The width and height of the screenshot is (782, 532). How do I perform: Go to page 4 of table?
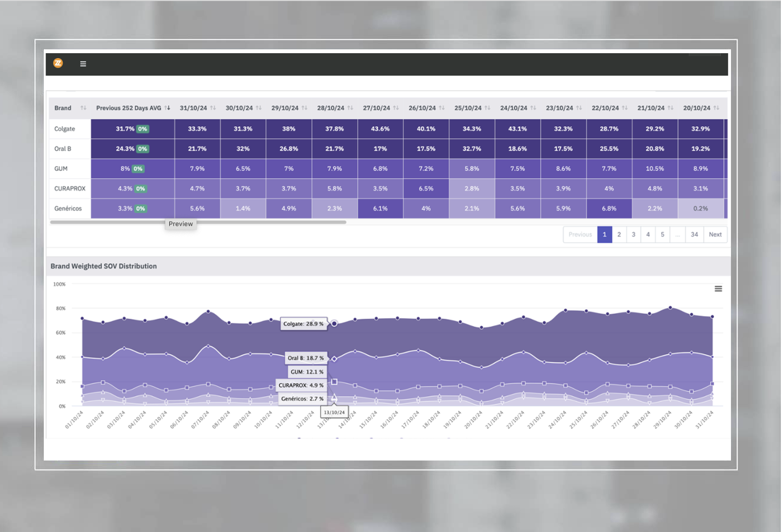[x=648, y=234]
